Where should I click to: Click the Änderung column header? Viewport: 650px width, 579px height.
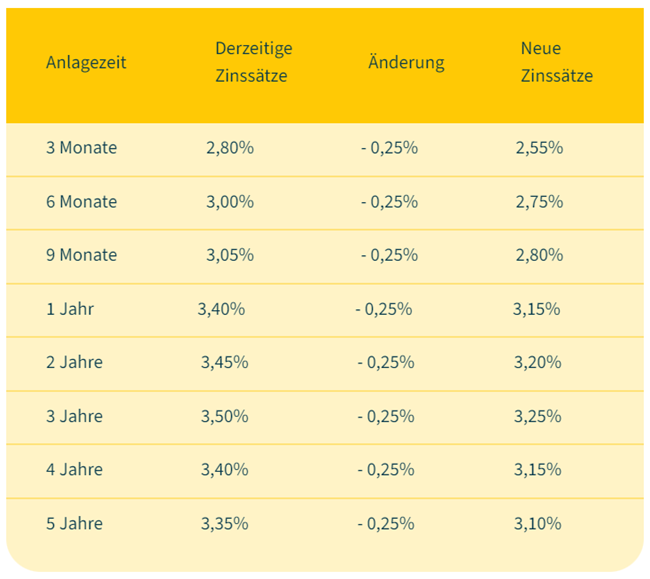pyautogui.click(x=406, y=62)
